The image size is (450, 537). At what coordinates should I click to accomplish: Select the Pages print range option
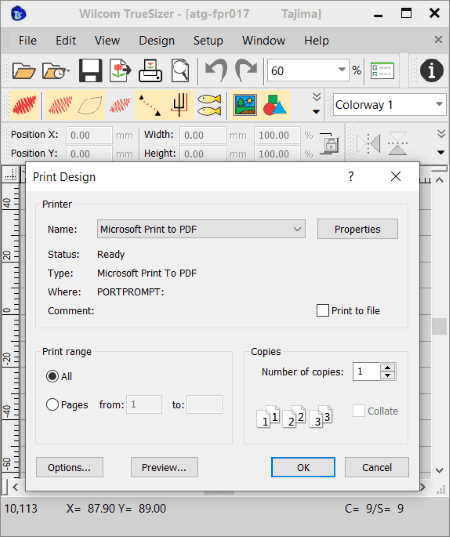(x=52, y=404)
